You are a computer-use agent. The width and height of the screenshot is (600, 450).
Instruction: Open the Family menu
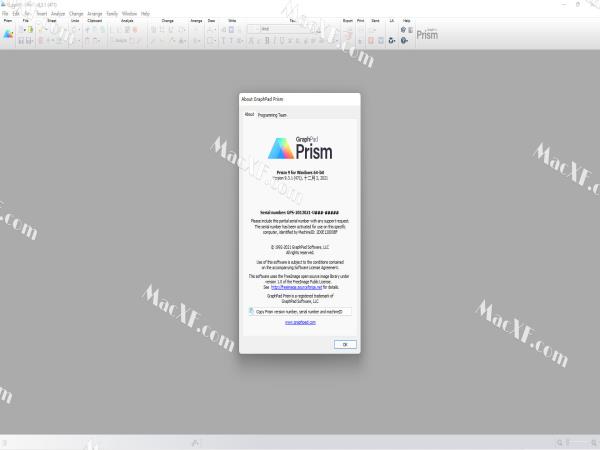click(112, 13)
